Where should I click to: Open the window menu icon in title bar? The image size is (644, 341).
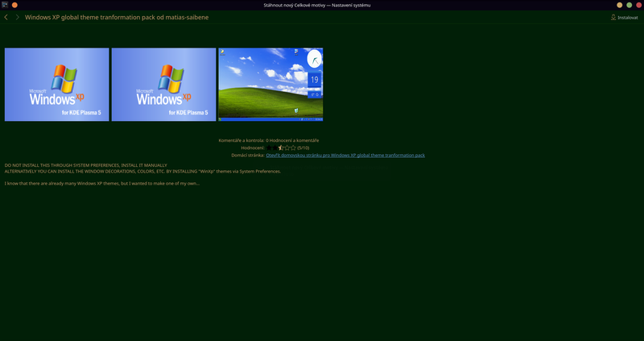point(4,5)
